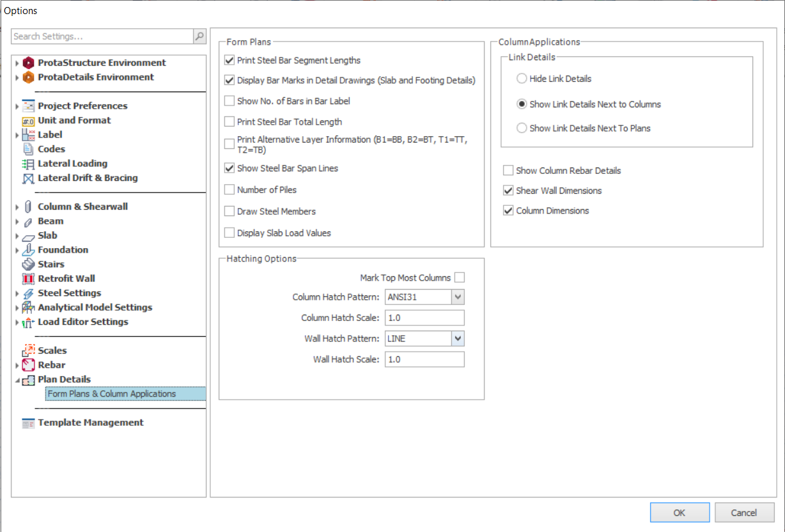Click the search magnifier icon
This screenshot has height=532, width=785.
(199, 37)
